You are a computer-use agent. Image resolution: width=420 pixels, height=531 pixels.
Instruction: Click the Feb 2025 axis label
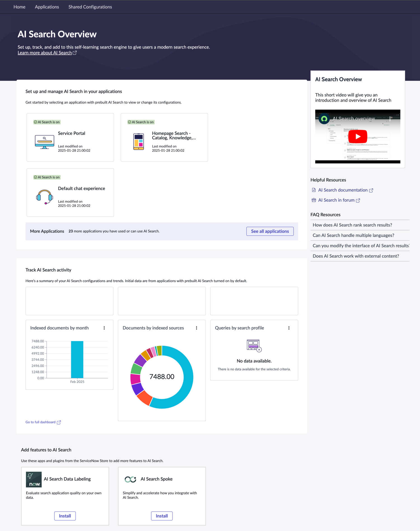[x=77, y=382]
